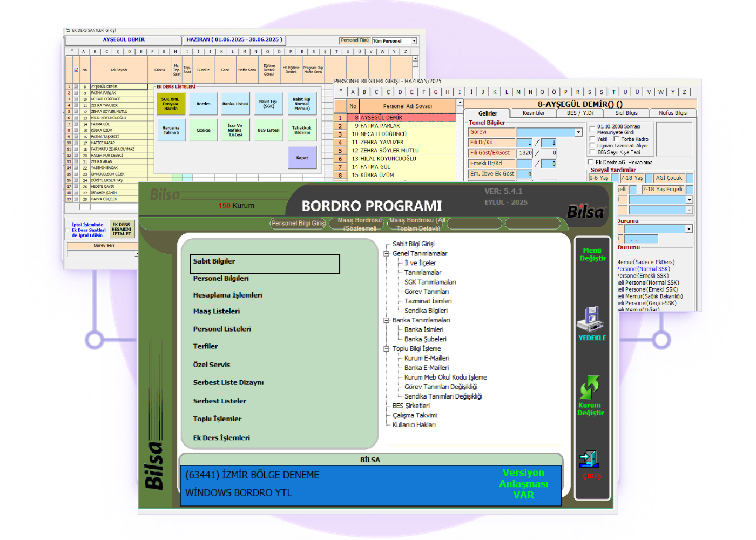Switch to the Kesintiler tab
Image resolution: width=756 pixels, height=540 pixels.
[534, 113]
